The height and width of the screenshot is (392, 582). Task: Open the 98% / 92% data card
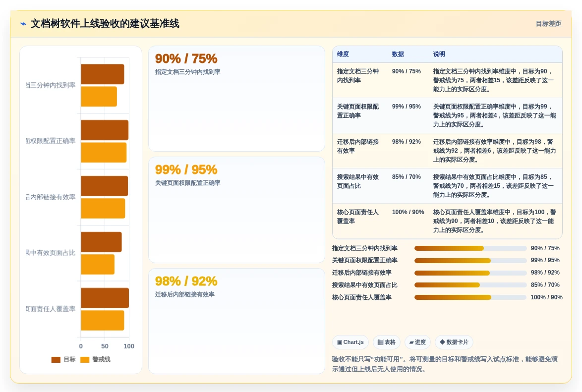[x=236, y=321]
